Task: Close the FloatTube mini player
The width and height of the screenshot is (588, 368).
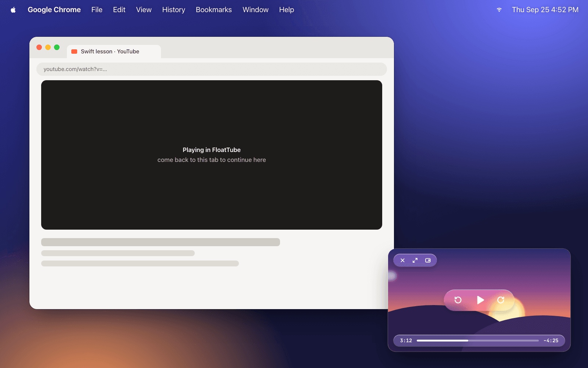Action: click(x=402, y=260)
